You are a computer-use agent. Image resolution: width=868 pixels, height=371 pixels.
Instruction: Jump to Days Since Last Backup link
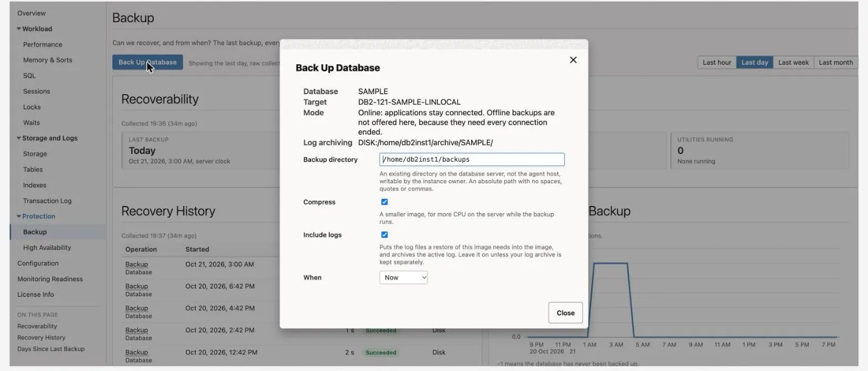(51, 349)
